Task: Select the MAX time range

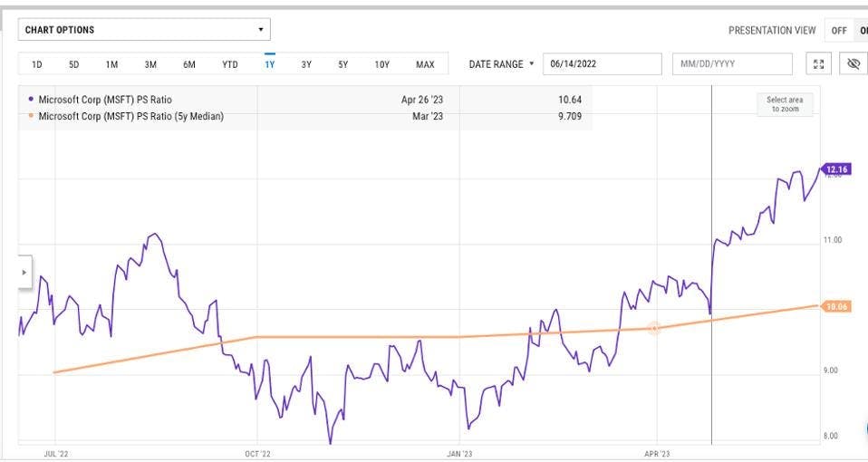Action: [425, 64]
